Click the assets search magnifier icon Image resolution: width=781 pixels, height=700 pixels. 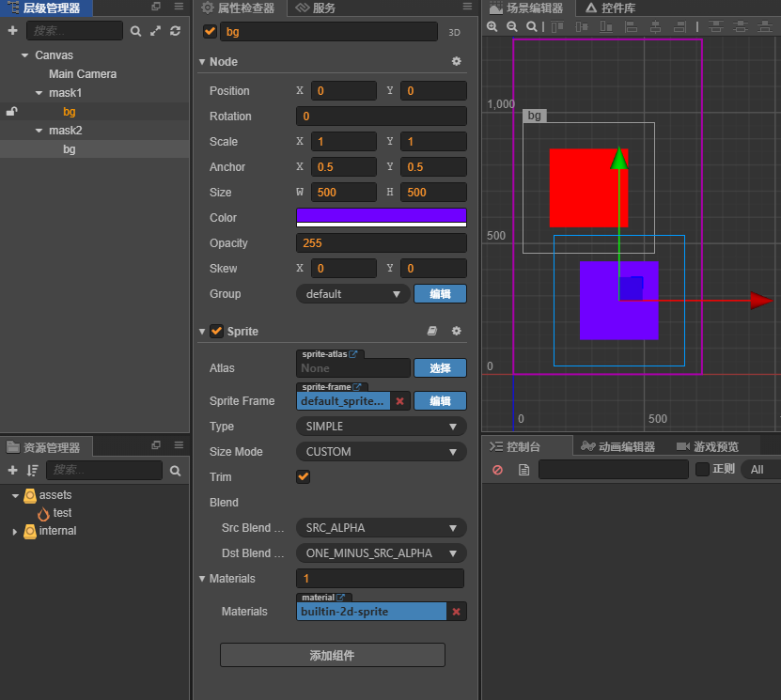point(176,471)
